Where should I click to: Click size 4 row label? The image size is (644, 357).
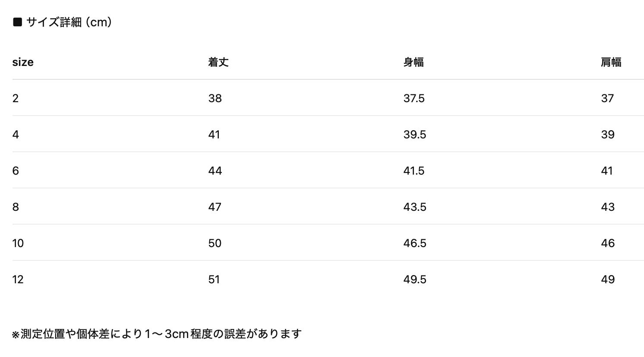click(x=16, y=135)
